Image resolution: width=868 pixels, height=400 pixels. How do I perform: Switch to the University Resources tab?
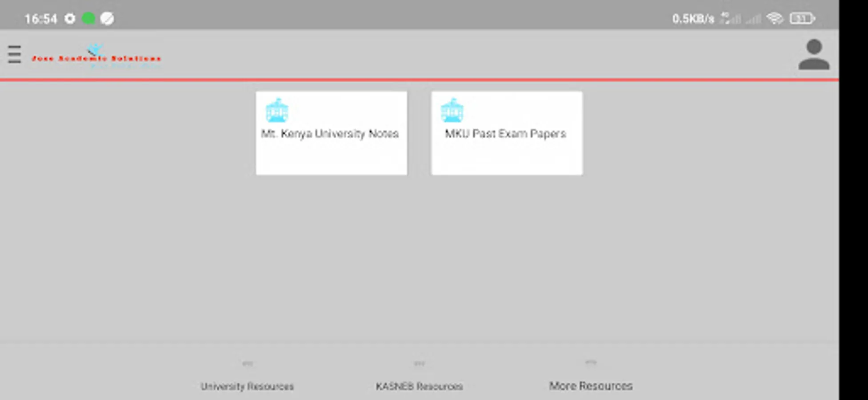(x=247, y=376)
